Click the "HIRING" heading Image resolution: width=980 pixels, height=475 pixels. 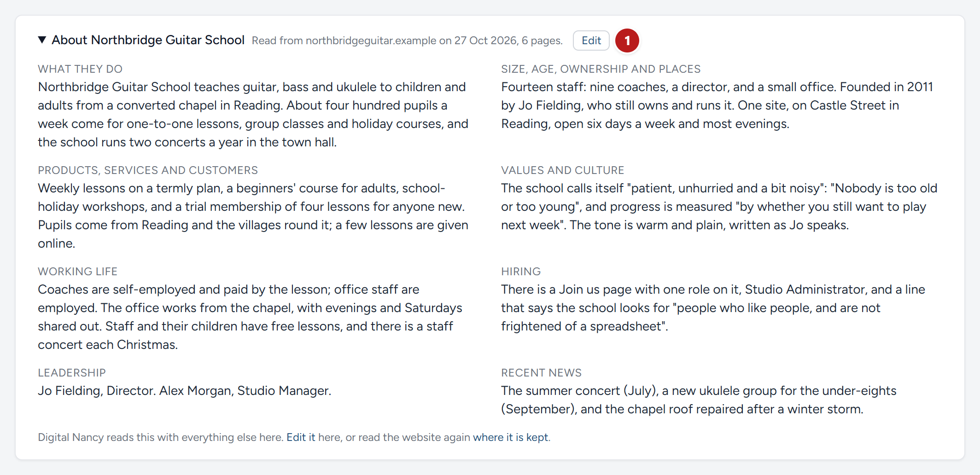pyautogui.click(x=521, y=272)
